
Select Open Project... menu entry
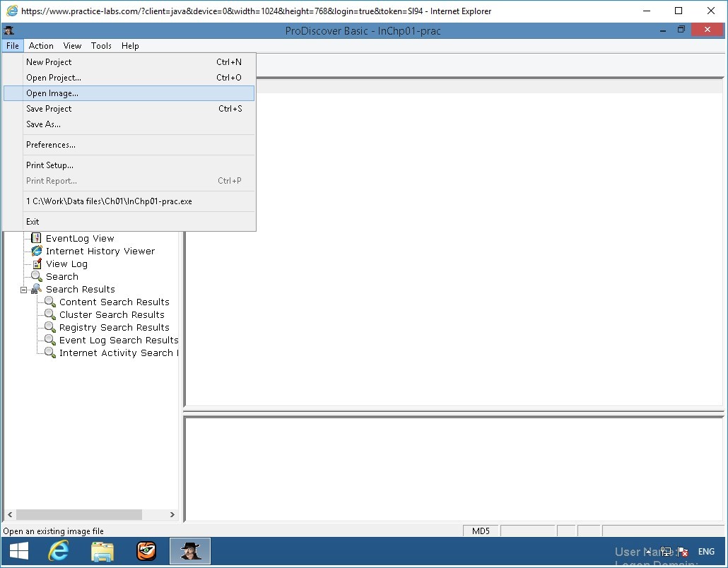129,78
